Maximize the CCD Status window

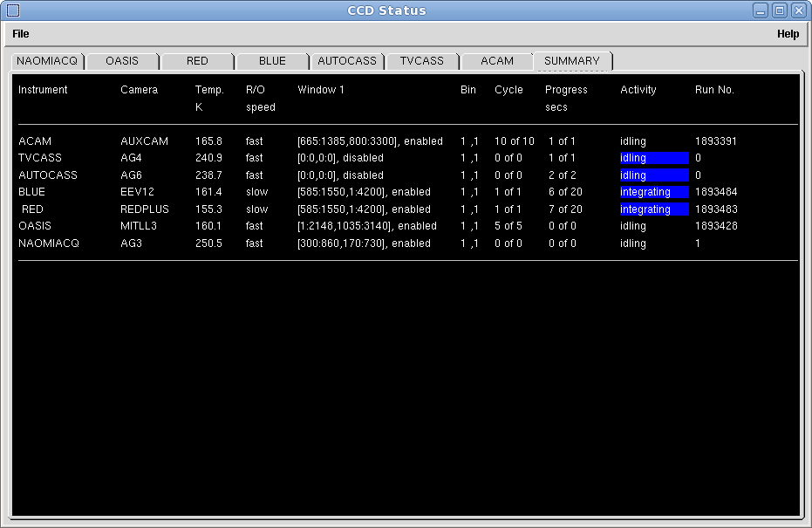[x=780, y=10]
